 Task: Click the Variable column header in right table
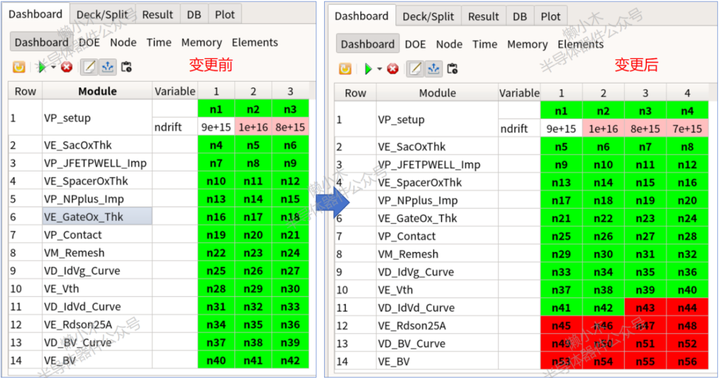coord(519,93)
